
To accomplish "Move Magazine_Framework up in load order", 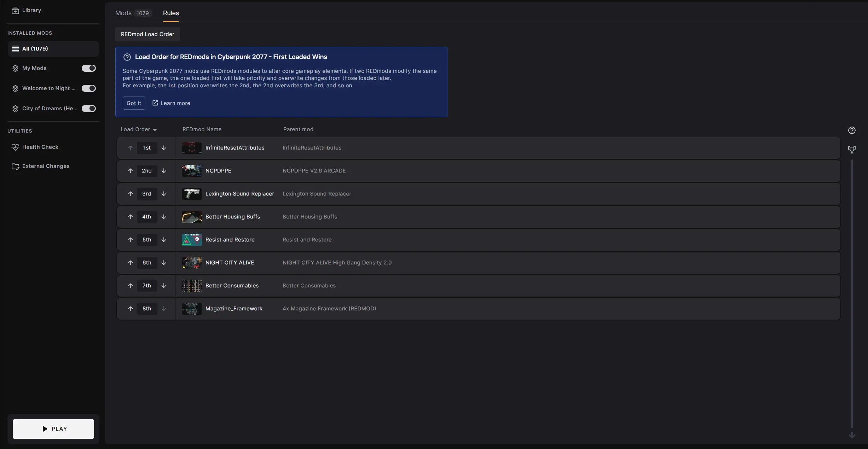I will click(x=131, y=309).
